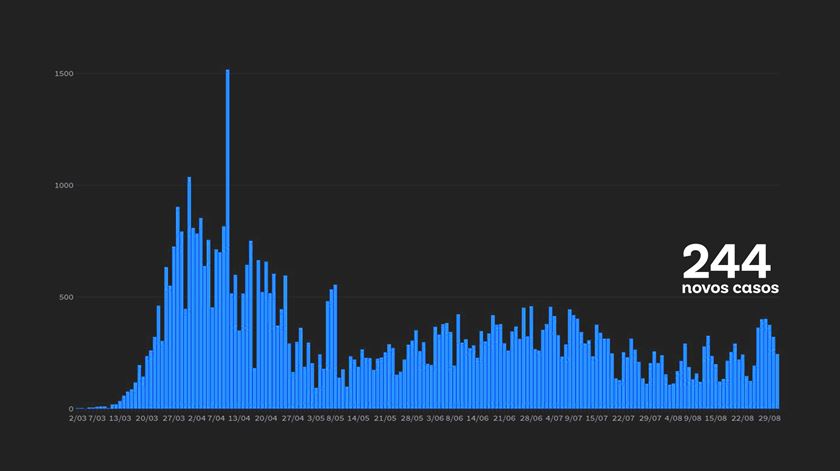Click the 28/06 date label
840x471 pixels.
(531, 418)
